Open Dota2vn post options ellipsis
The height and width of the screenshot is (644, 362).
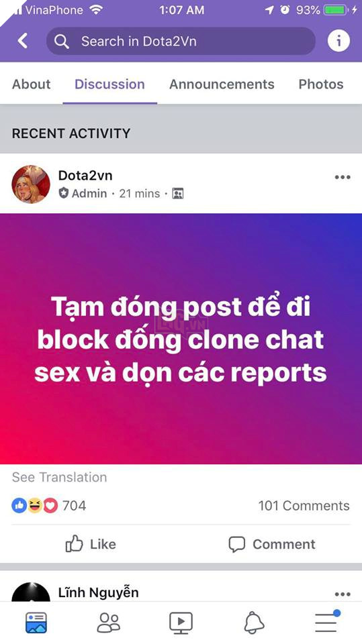343,177
